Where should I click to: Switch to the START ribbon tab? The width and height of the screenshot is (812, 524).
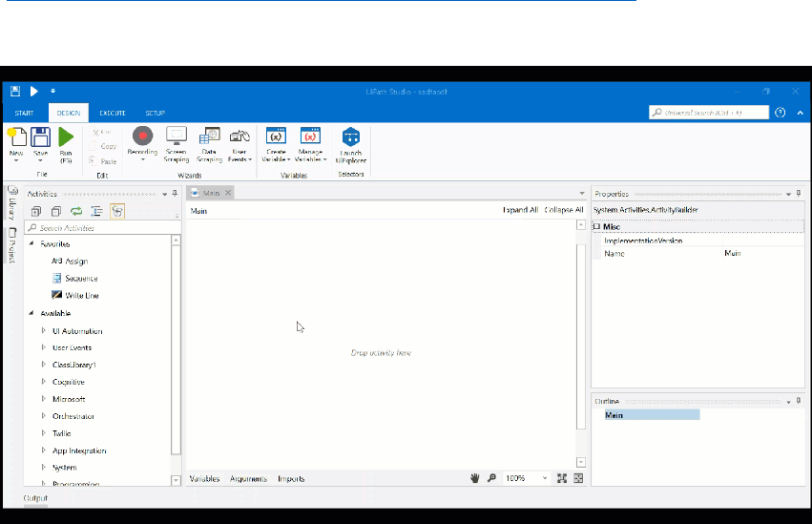click(x=24, y=113)
